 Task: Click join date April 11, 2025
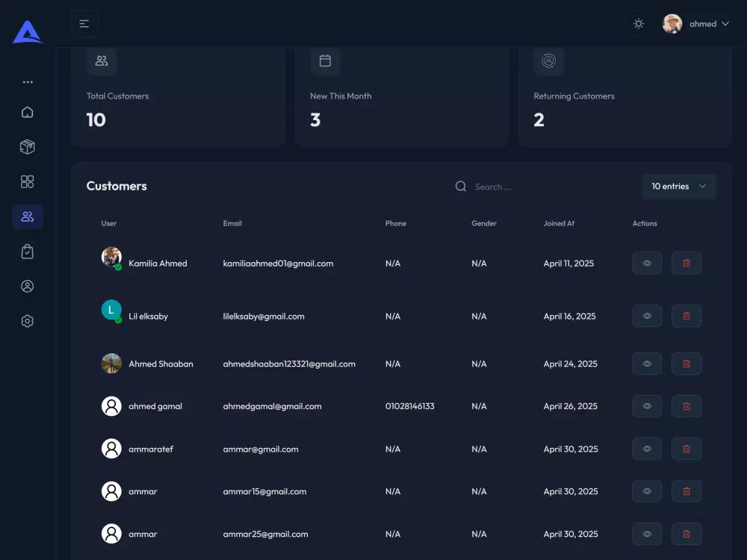click(568, 264)
